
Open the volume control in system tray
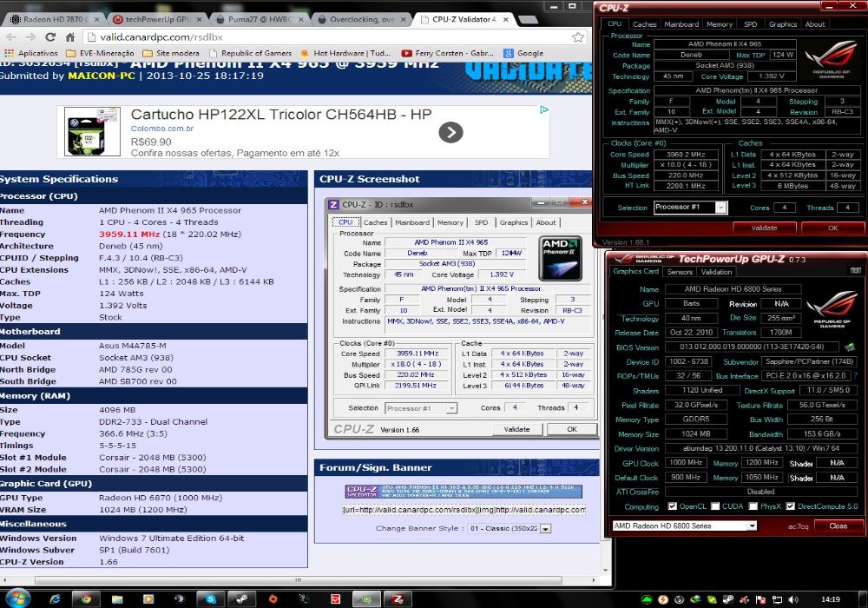(793, 599)
